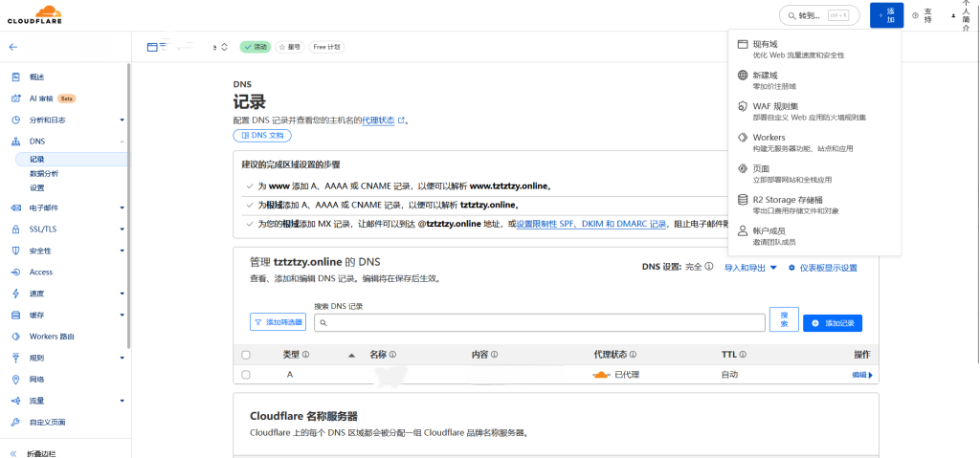Image resolution: width=980 pixels, height=458 pixels.
Task: Click 速度 lightning icon
Action: coord(16,294)
